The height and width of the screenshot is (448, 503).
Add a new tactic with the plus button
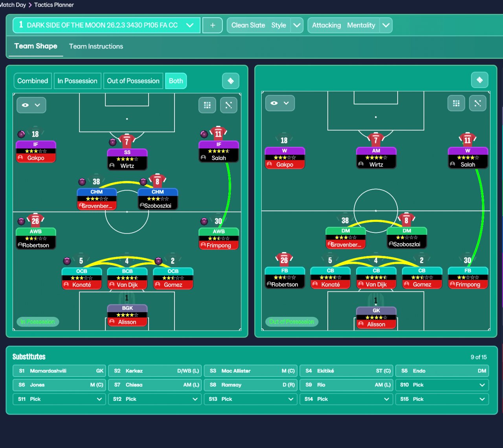click(x=213, y=25)
